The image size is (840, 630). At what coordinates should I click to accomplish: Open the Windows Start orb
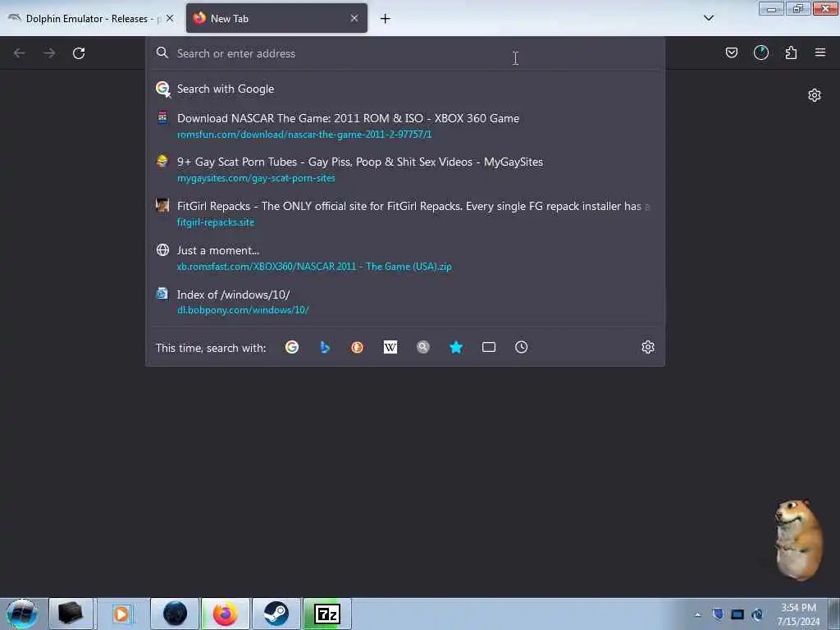pos(22,614)
